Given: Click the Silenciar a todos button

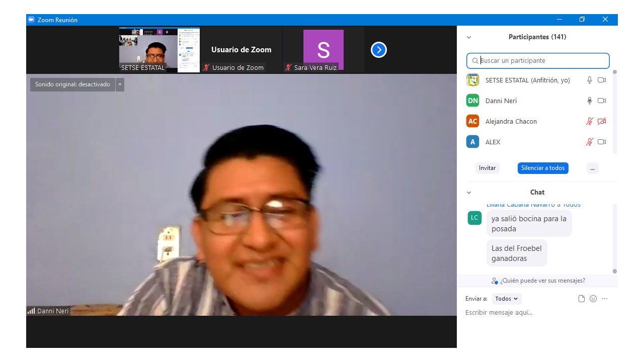Looking at the screenshot, I should click(x=543, y=168).
